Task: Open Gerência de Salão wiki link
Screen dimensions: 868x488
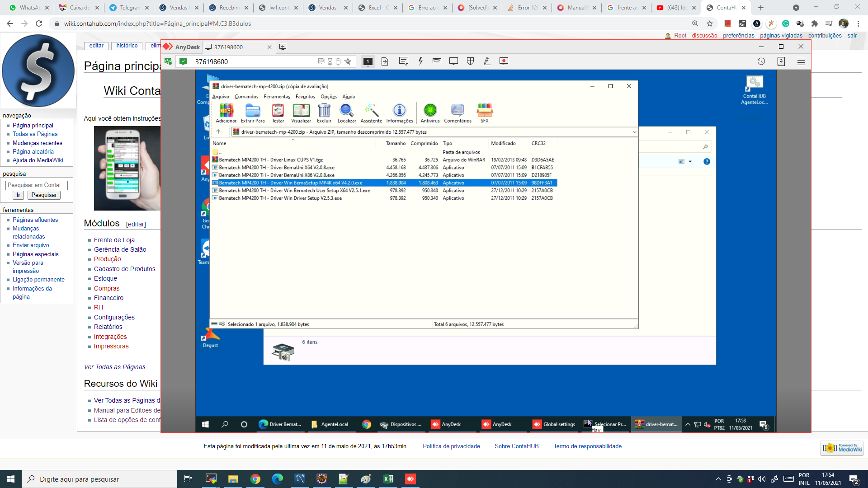Action: tap(120, 249)
